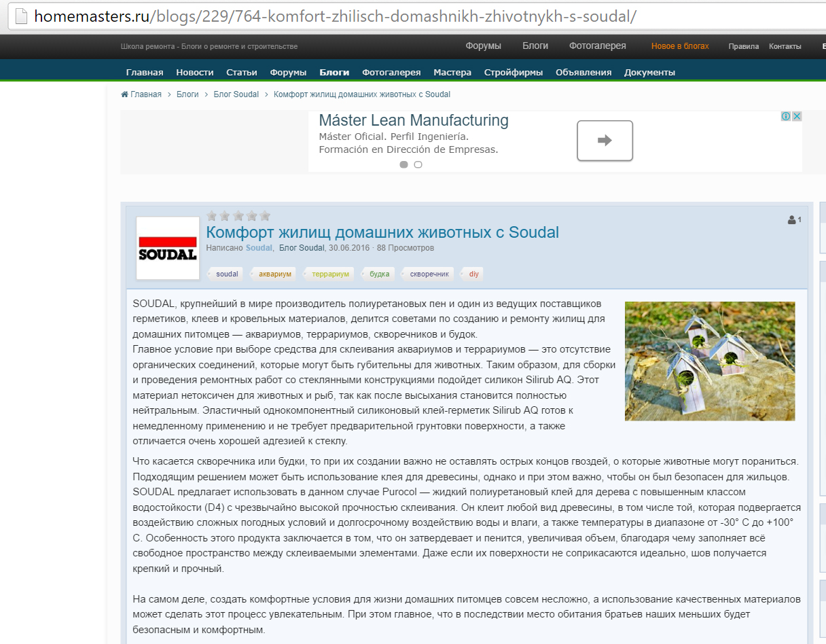Rate the post with the first star
The image size is (826, 644).
(x=212, y=216)
